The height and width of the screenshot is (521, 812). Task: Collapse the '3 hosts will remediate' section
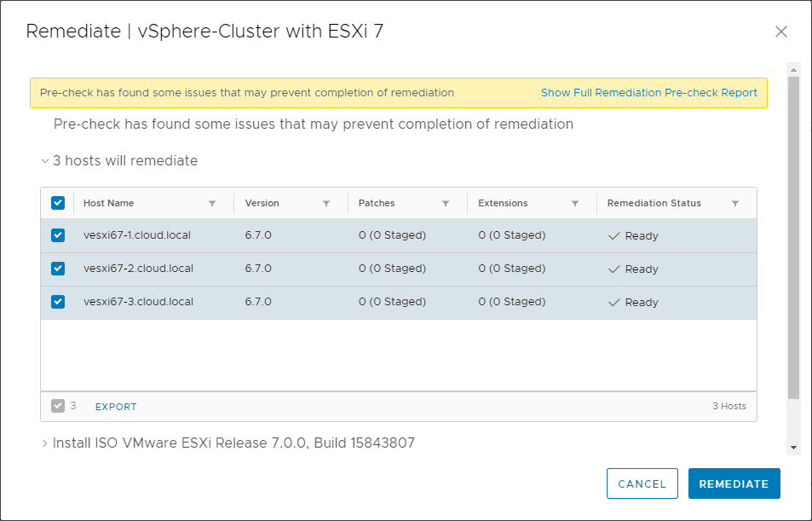(45, 161)
